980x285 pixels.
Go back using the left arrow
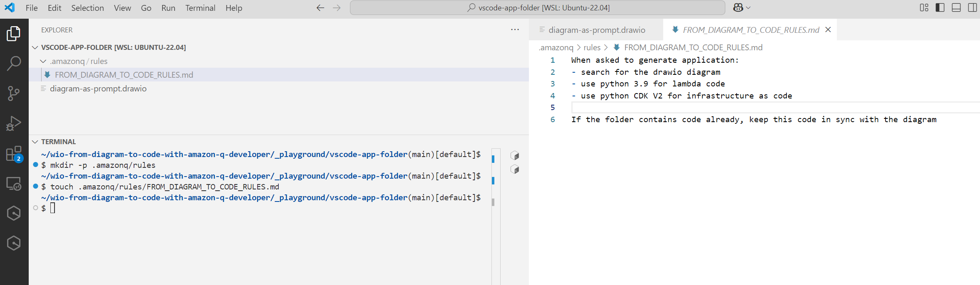320,8
